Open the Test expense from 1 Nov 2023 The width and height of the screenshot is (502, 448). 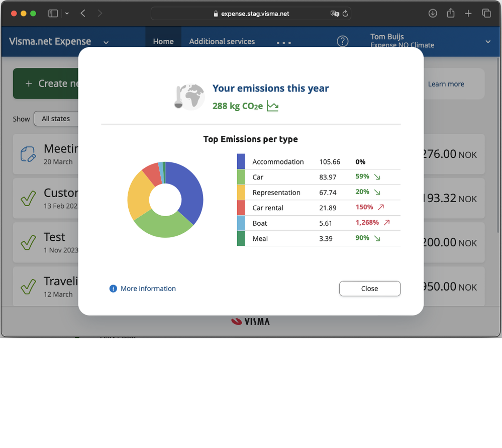click(45, 242)
